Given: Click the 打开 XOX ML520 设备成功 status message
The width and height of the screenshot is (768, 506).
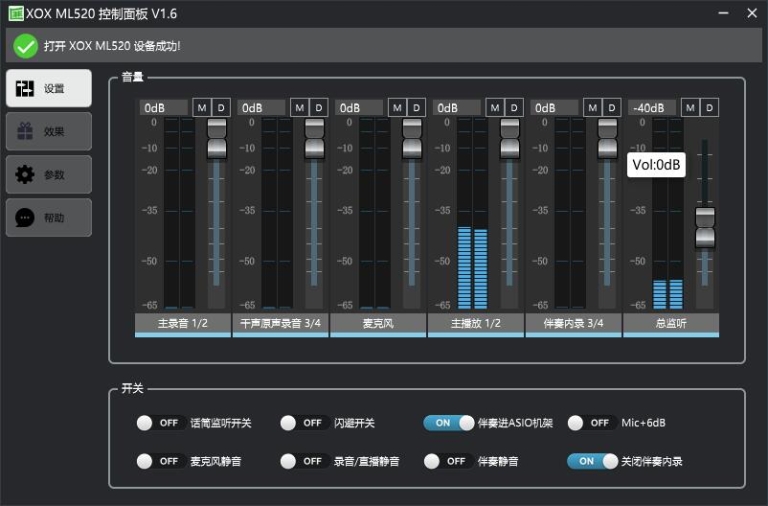Looking at the screenshot, I should pyautogui.click(x=112, y=46).
